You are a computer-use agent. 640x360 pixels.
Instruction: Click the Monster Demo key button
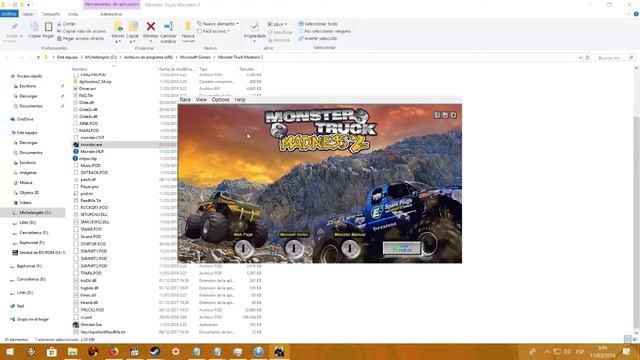293,248
